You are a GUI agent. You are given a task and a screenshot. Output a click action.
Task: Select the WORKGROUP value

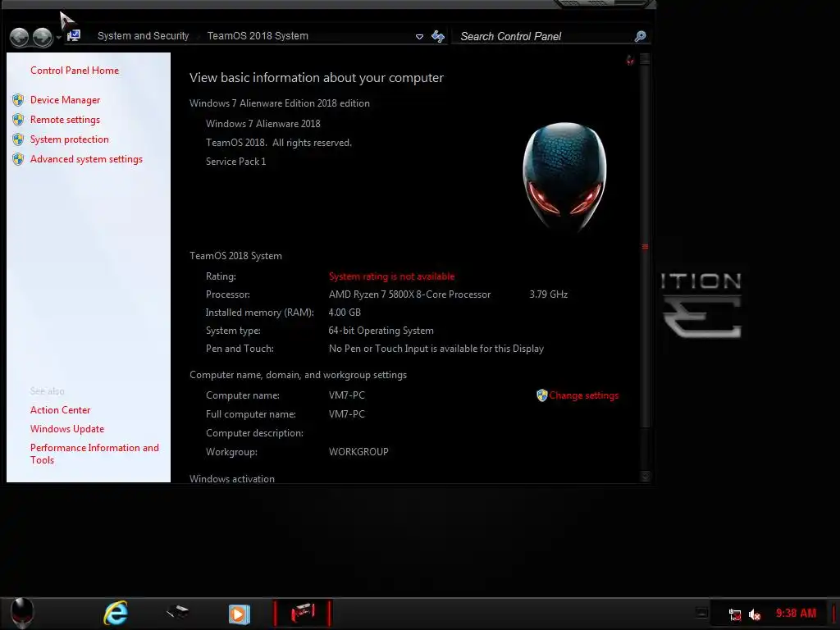(358, 452)
